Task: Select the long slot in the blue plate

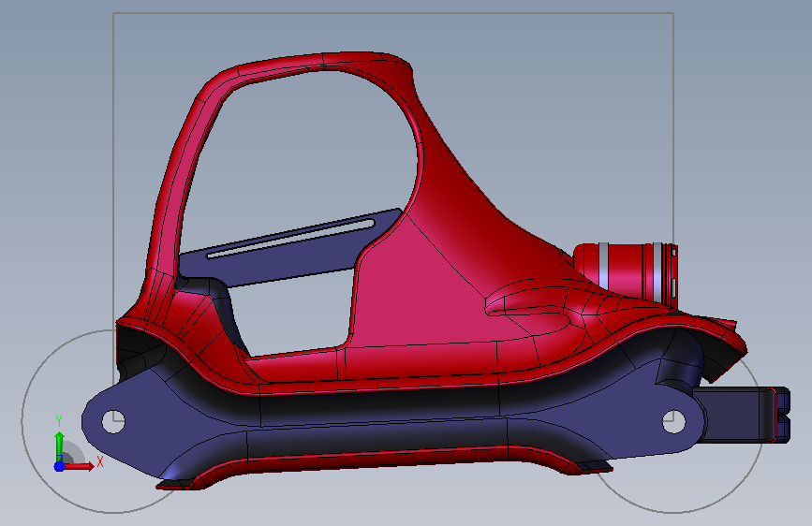Action: pos(290,238)
